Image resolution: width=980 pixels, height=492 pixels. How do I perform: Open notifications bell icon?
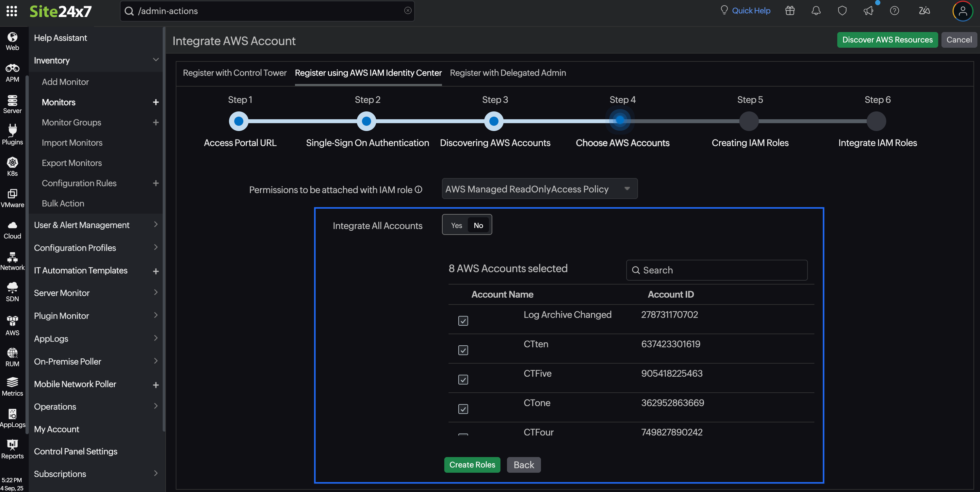point(816,11)
